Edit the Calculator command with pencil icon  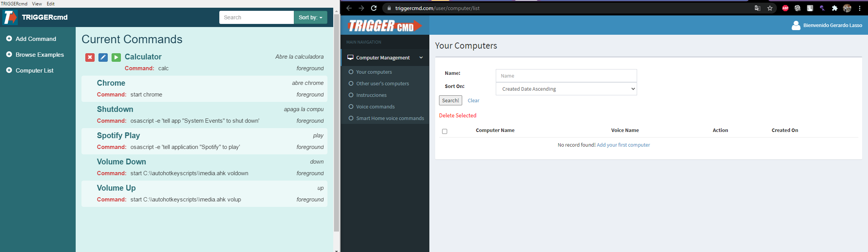pyautogui.click(x=103, y=58)
